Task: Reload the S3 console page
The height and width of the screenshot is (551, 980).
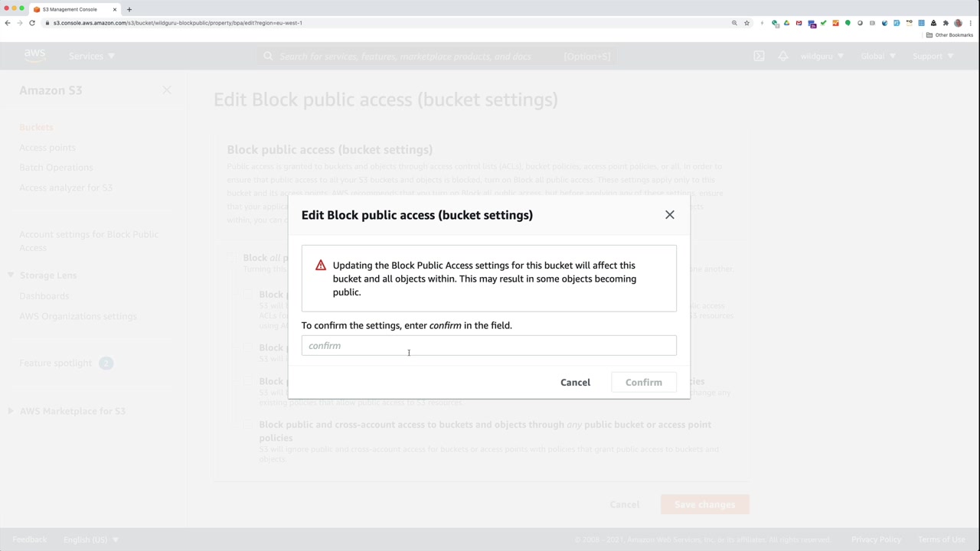Action: (x=32, y=23)
